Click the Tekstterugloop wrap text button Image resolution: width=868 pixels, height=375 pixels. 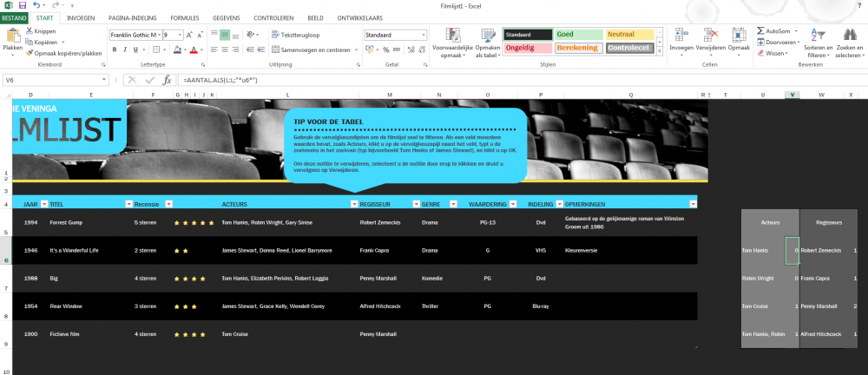click(x=296, y=35)
